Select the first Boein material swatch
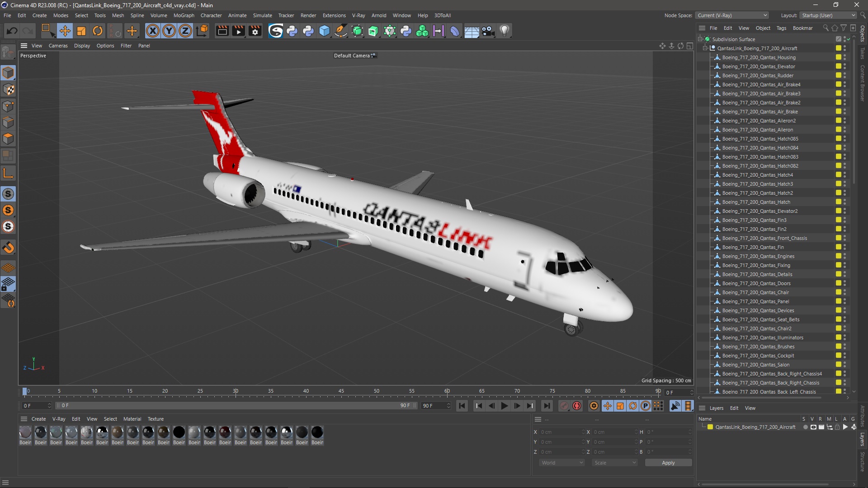This screenshot has height=488, width=868. coord(25,432)
